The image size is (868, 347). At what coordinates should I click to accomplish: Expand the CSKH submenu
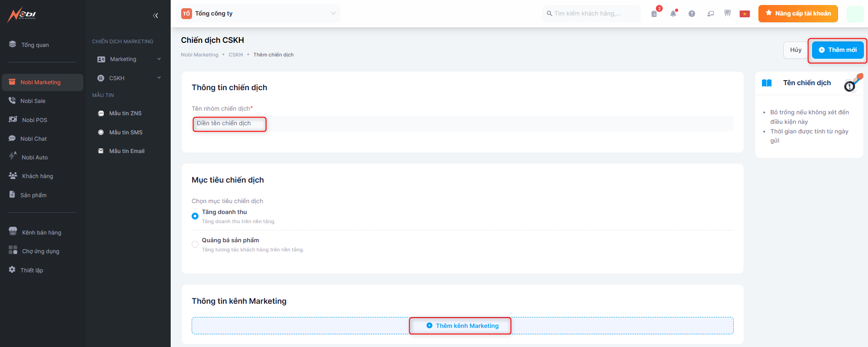point(129,78)
